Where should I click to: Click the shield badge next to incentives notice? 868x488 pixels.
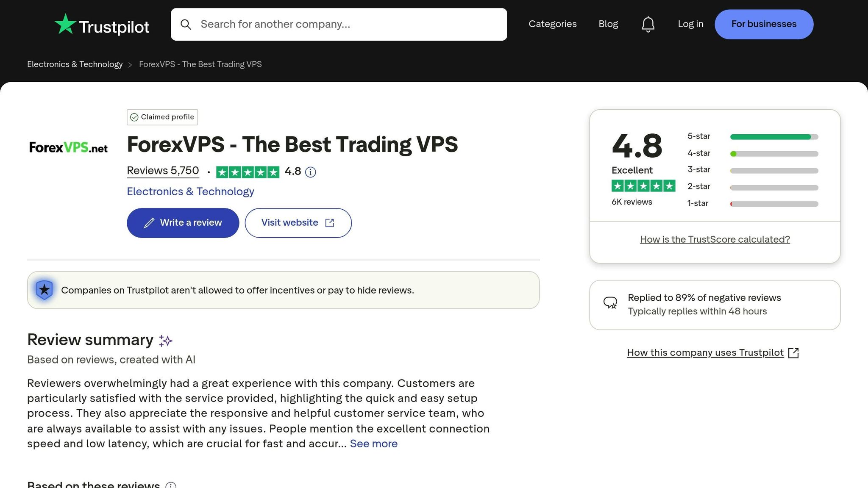click(x=44, y=290)
